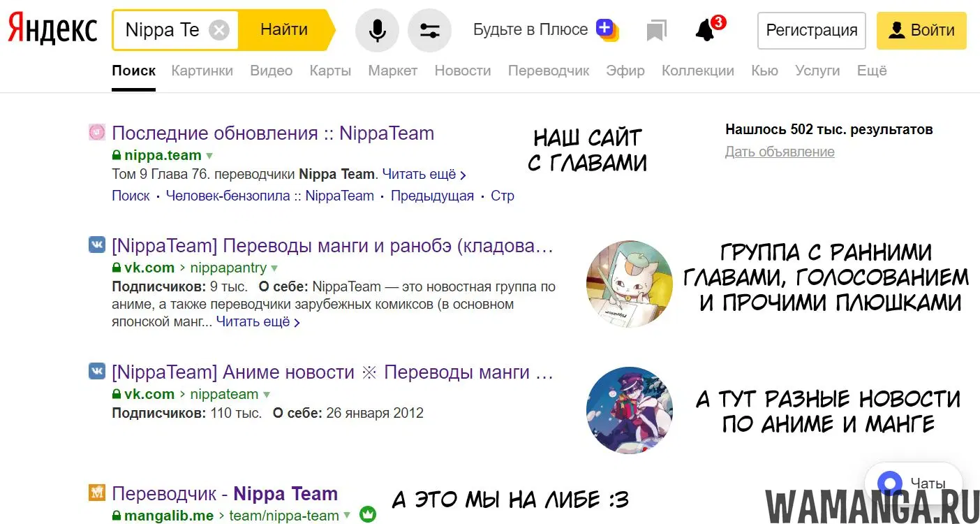The image size is (980, 524).
Task: Click the nippapantry URL path
Action: click(228, 268)
